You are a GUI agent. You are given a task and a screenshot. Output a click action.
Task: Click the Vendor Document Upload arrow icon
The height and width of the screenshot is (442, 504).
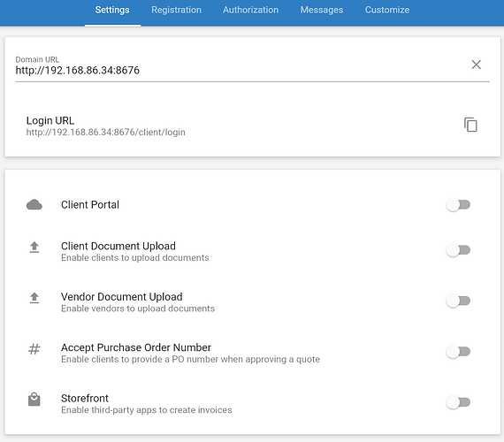coord(34,298)
